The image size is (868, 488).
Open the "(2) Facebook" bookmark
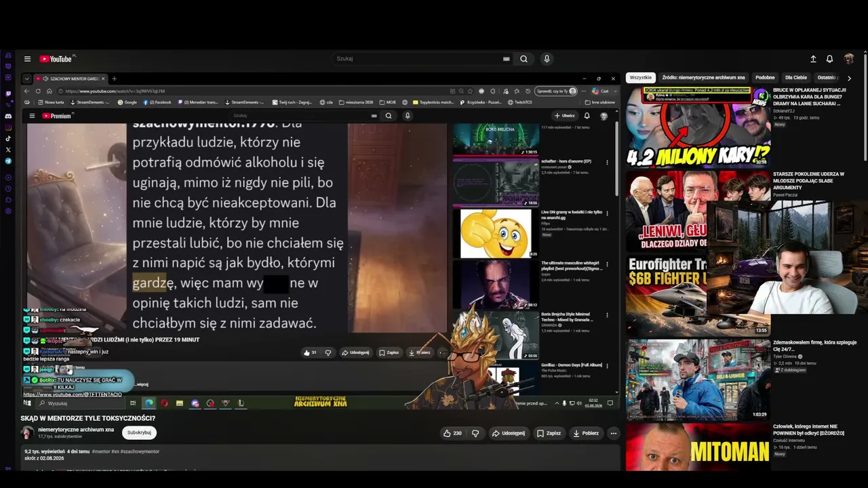point(157,102)
